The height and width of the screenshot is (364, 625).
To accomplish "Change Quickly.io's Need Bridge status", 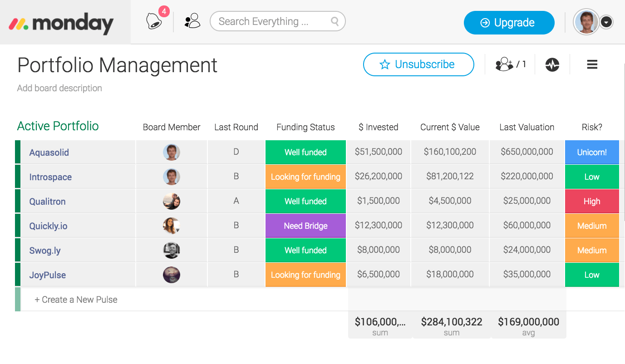I will tap(305, 226).
